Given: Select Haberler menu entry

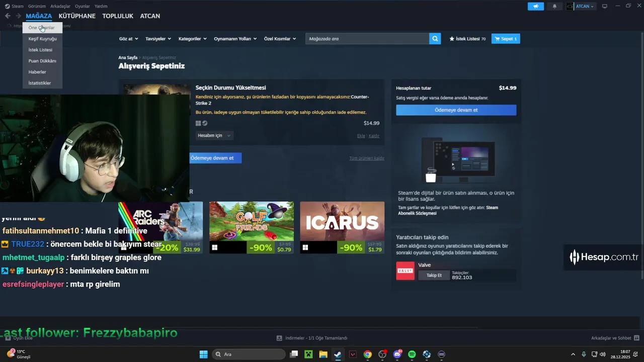Looking at the screenshot, I should (42, 72).
